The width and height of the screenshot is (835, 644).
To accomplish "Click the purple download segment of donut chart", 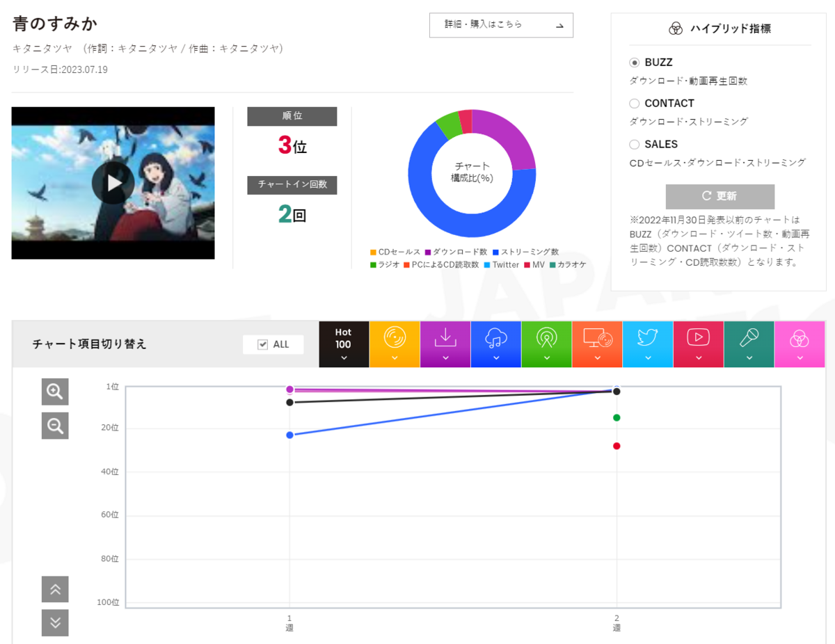I will coord(511,137).
